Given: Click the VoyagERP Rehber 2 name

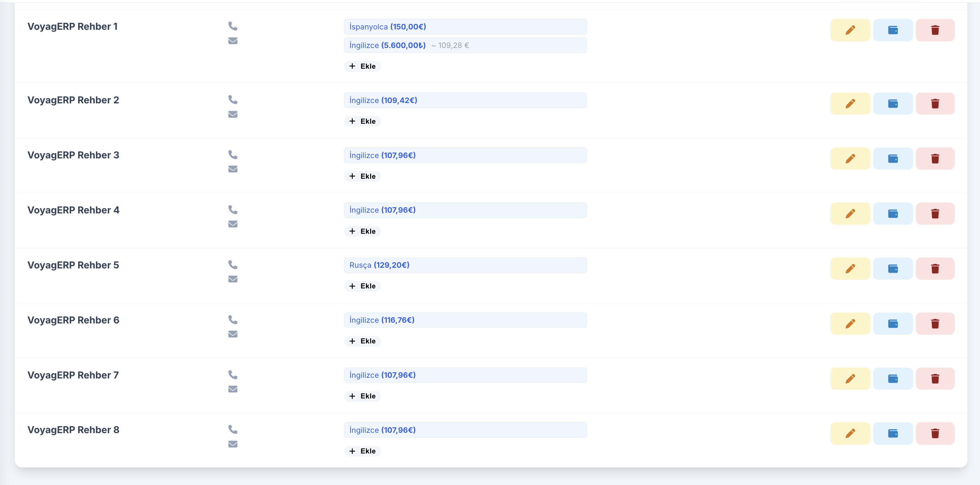Looking at the screenshot, I should click(x=73, y=100).
